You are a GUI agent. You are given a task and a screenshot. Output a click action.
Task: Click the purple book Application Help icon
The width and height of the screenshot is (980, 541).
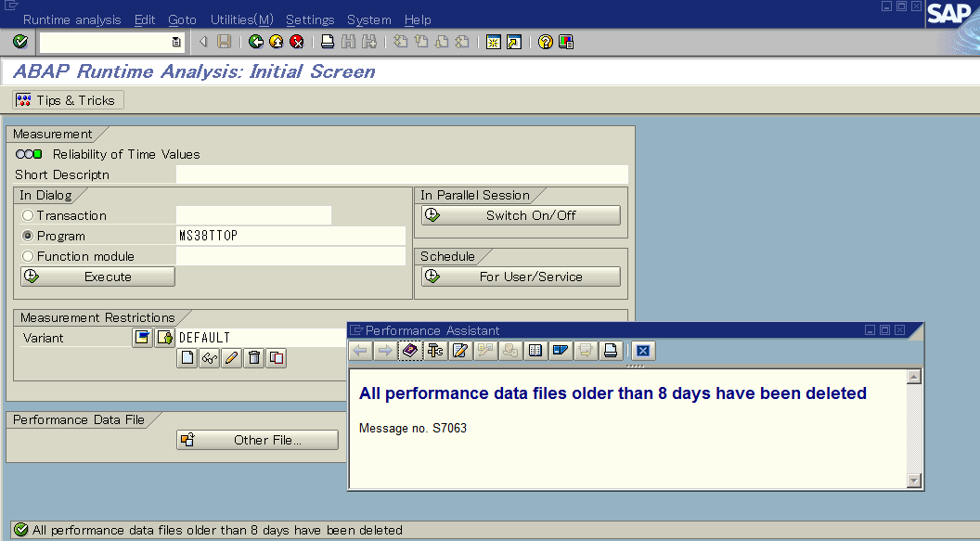click(x=410, y=351)
